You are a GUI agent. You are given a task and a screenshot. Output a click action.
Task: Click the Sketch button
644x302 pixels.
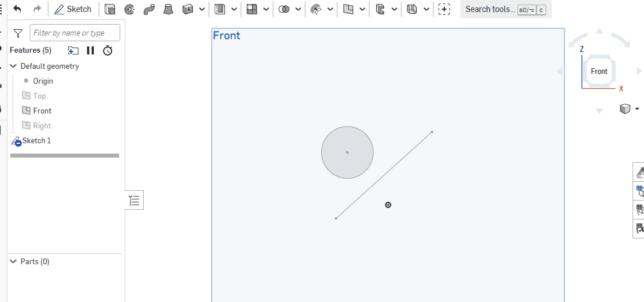click(73, 9)
